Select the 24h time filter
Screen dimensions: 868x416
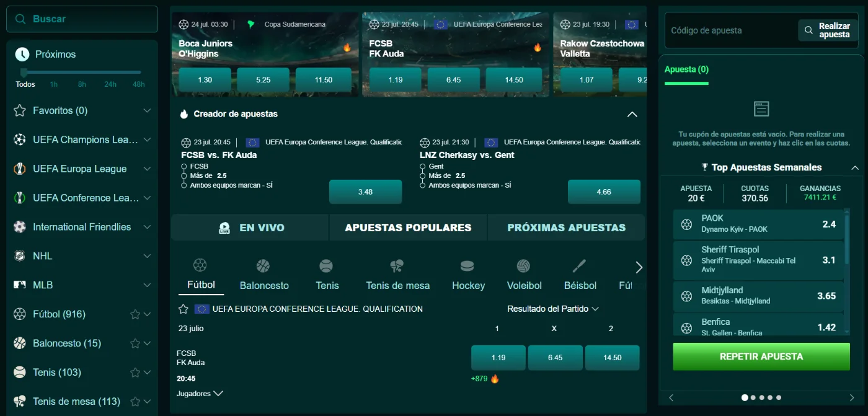coord(110,84)
